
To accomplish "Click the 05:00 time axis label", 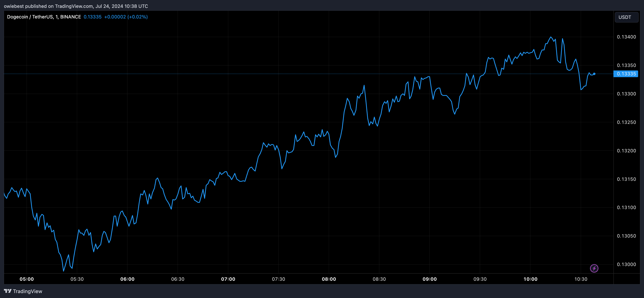I will pyautogui.click(x=26, y=279).
